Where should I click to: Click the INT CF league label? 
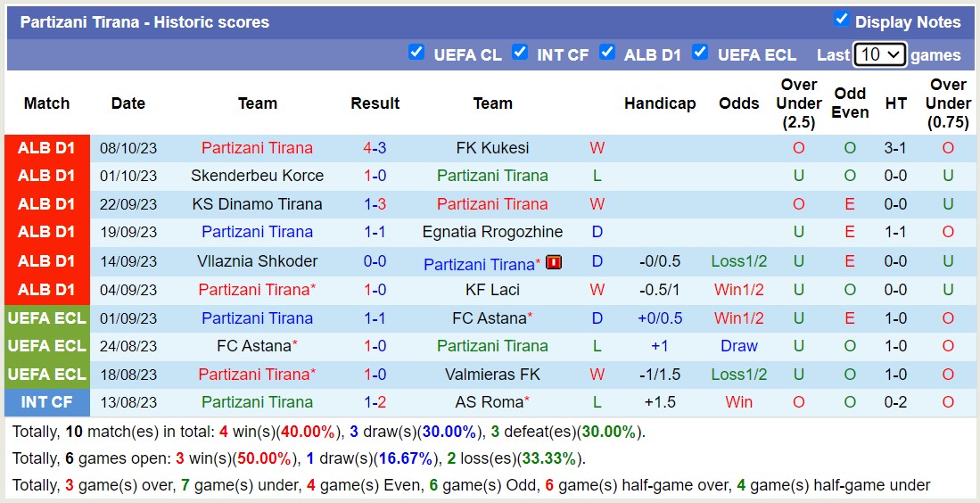pyautogui.click(x=46, y=402)
